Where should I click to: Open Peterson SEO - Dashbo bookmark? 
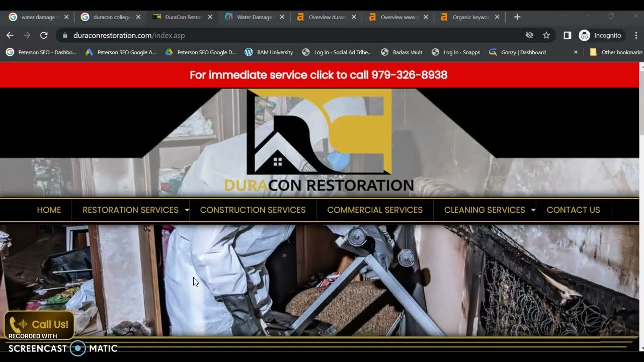[x=41, y=52]
